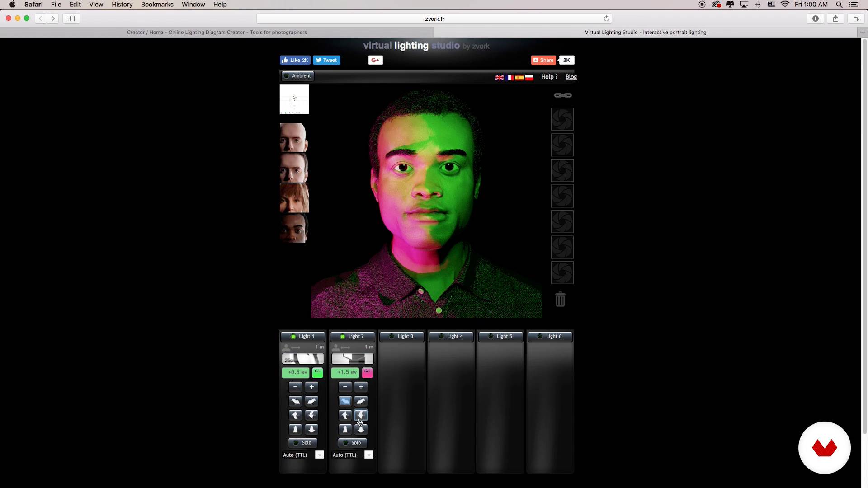Viewport: 868px width, 488px height.
Task: Toggle the Ambient light button
Action: [x=297, y=76]
